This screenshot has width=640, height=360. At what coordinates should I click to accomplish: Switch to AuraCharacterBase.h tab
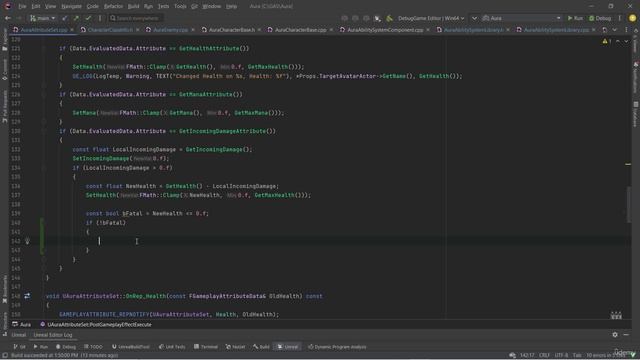click(231, 30)
